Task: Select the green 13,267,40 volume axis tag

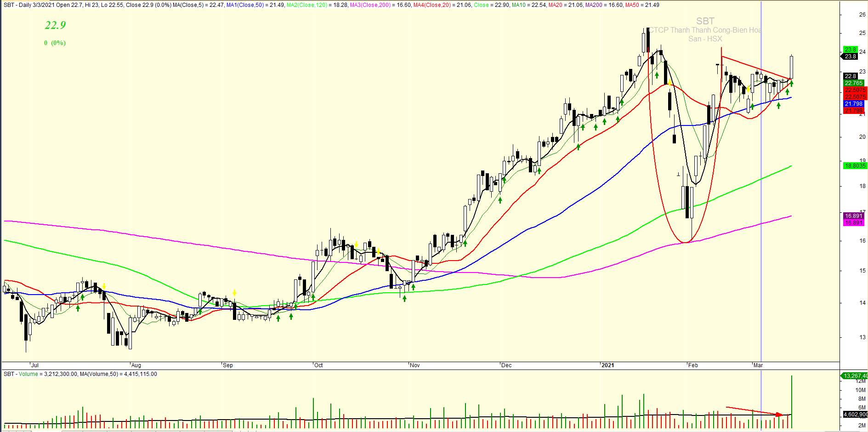Action: point(854,375)
